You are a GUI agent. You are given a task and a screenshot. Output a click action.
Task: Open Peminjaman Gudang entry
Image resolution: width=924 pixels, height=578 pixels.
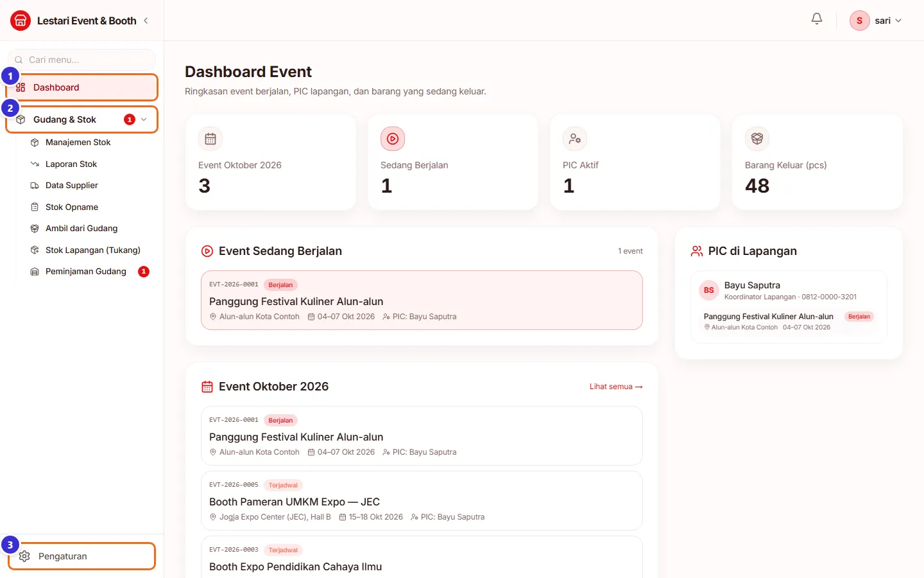click(x=87, y=272)
